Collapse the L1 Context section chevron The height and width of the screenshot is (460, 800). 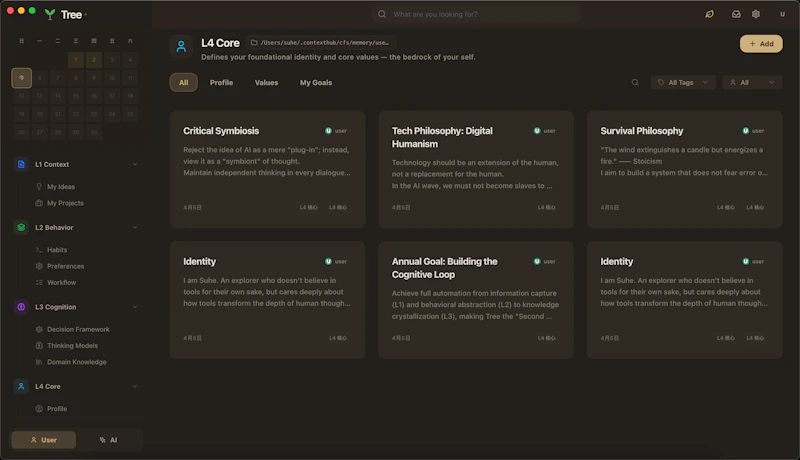pyautogui.click(x=135, y=164)
